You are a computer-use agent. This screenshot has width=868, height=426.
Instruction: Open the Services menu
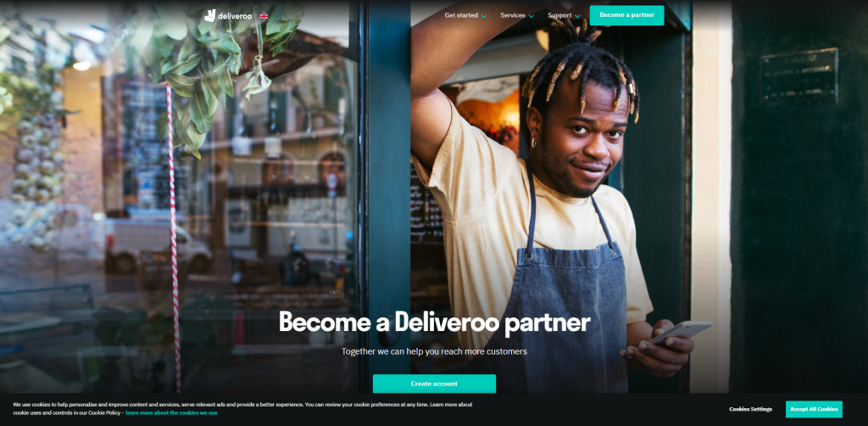click(513, 15)
